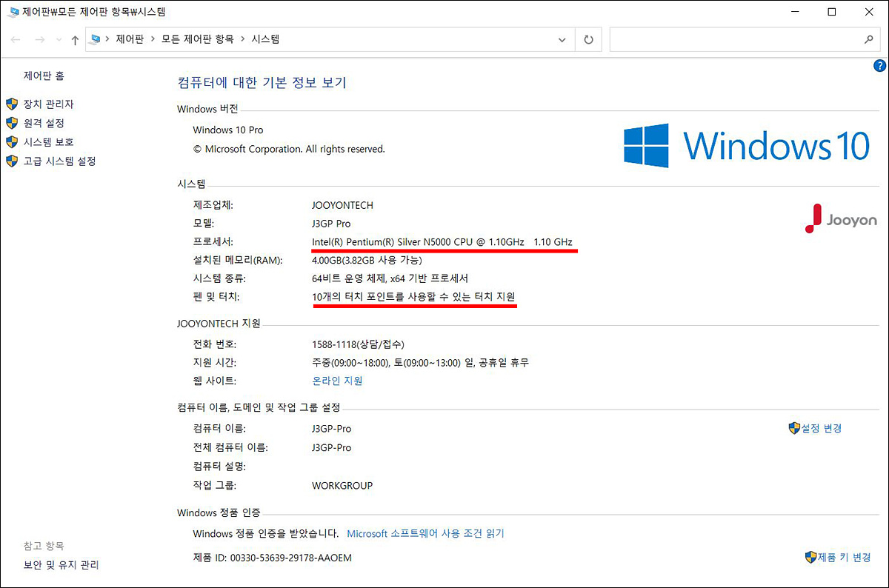Click the Forward navigation arrow
The width and height of the screenshot is (889, 588).
coord(39,40)
